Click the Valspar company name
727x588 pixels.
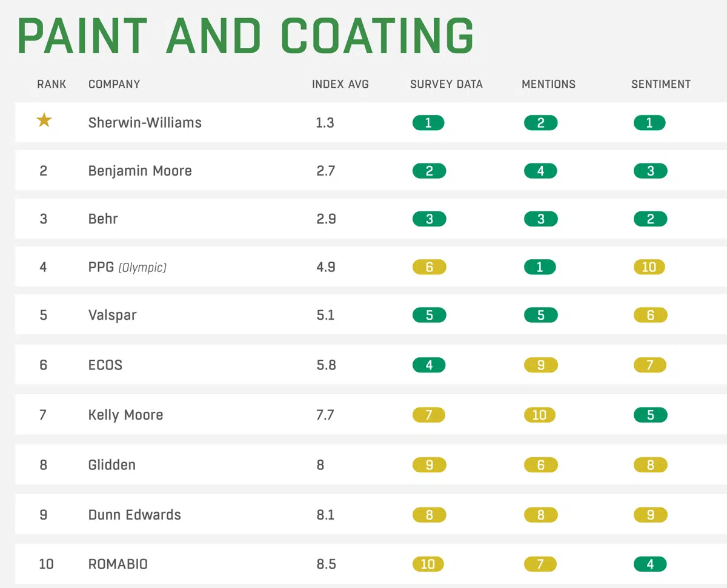112,315
